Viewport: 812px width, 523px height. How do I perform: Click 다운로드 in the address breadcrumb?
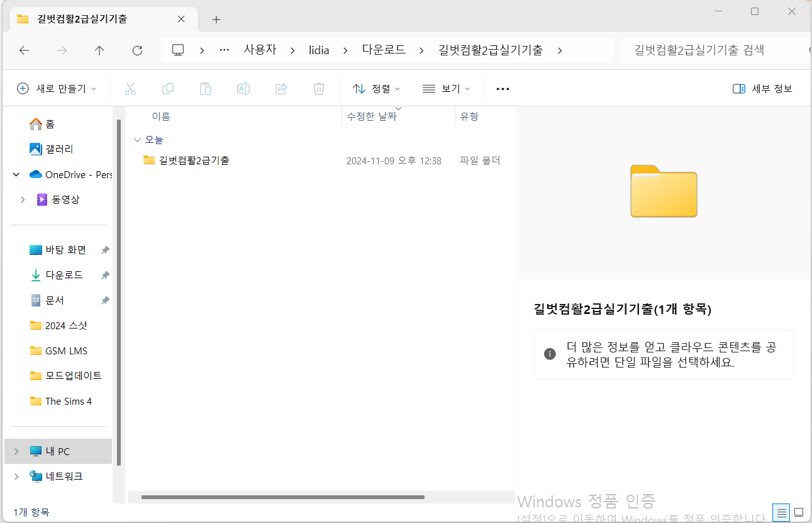[x=384, y=50]
